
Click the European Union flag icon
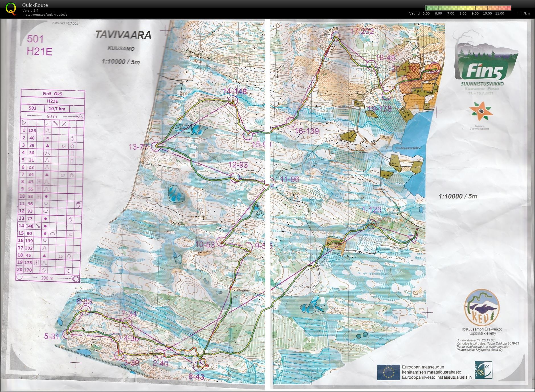(x=388, y=372)
